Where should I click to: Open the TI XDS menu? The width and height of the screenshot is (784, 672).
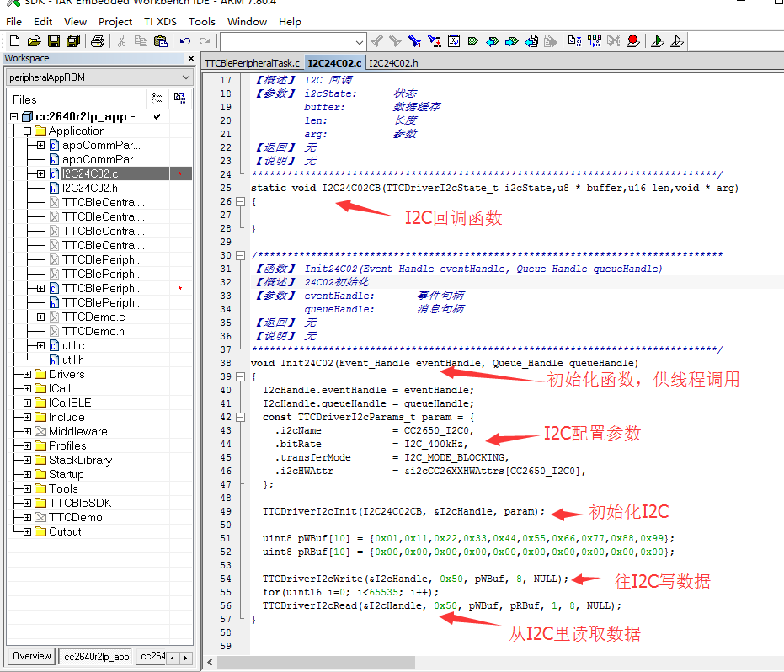coord(161,22)
